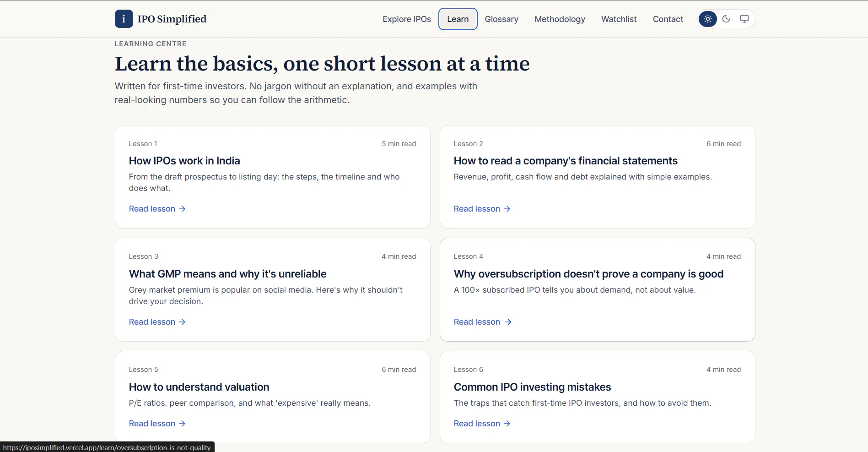Select system theme monitor icon
The width and height of the screenshot is (868, 452).
(744, 19)
